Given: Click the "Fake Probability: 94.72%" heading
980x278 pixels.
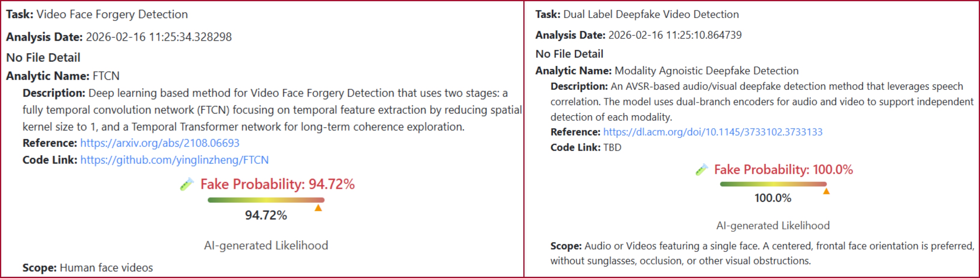Looking at the screenshot, I should (x=277, y=184).
